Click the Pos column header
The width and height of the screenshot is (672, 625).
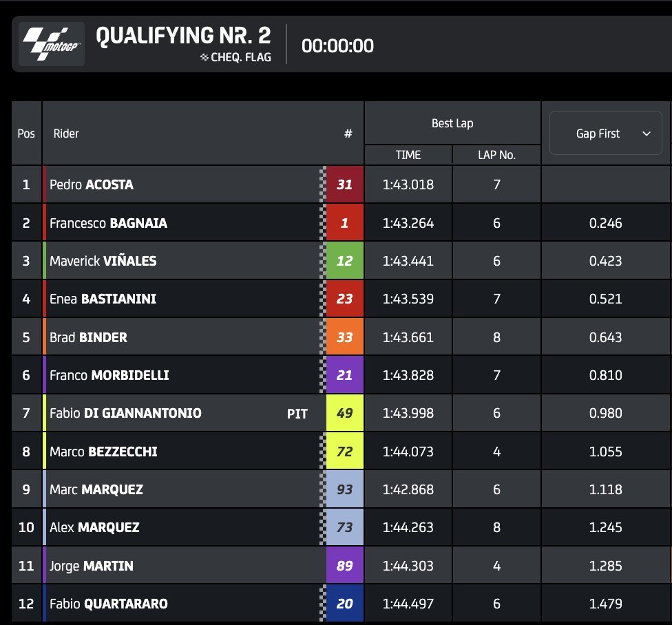26,134
